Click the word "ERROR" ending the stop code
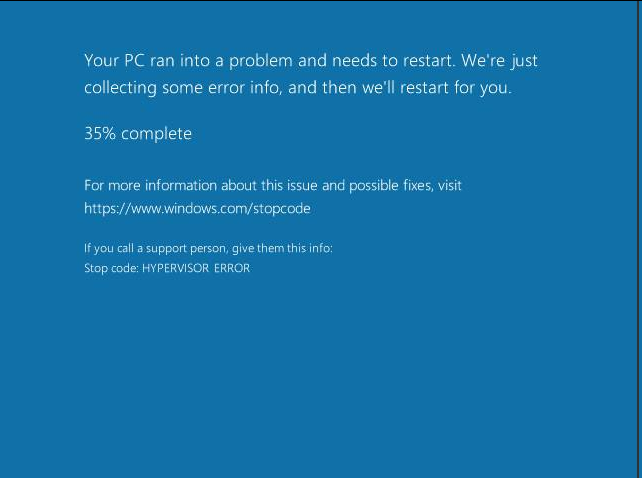 click(x=232, y=268)
